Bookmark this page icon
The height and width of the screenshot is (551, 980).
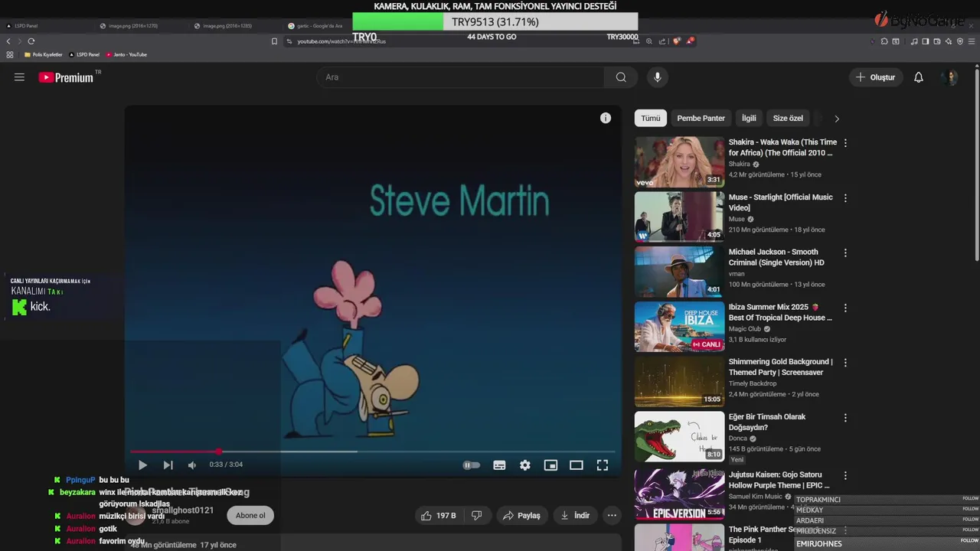click(x=275, y=41)
